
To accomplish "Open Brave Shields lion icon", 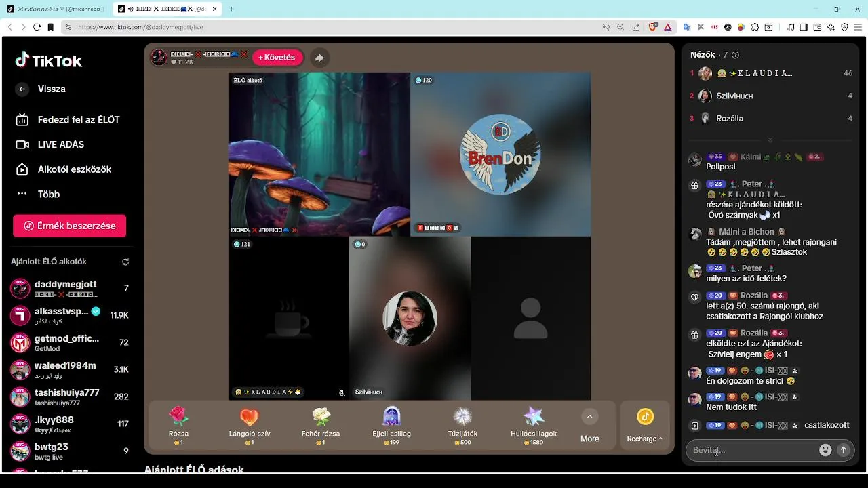I will (653, 27).
